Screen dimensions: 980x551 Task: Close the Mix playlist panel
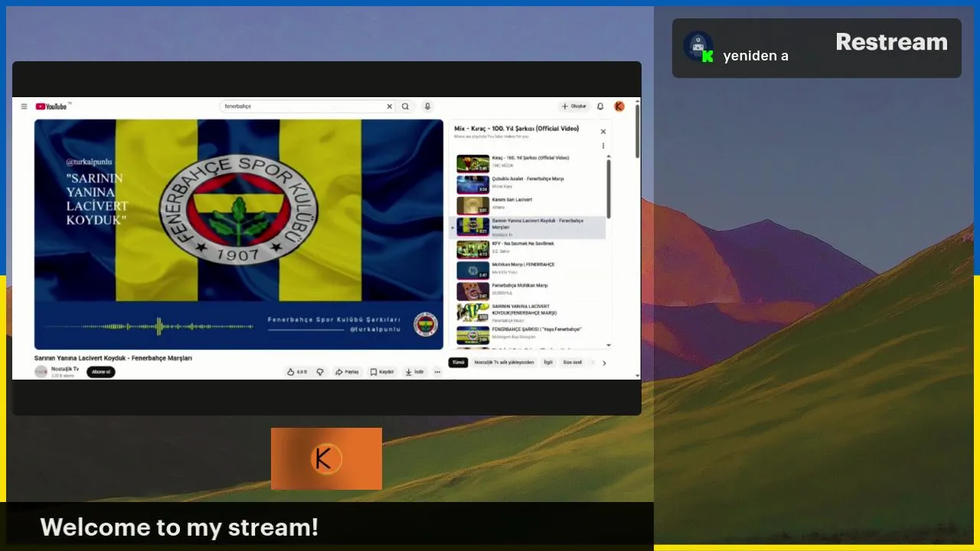tap(603, 132)
